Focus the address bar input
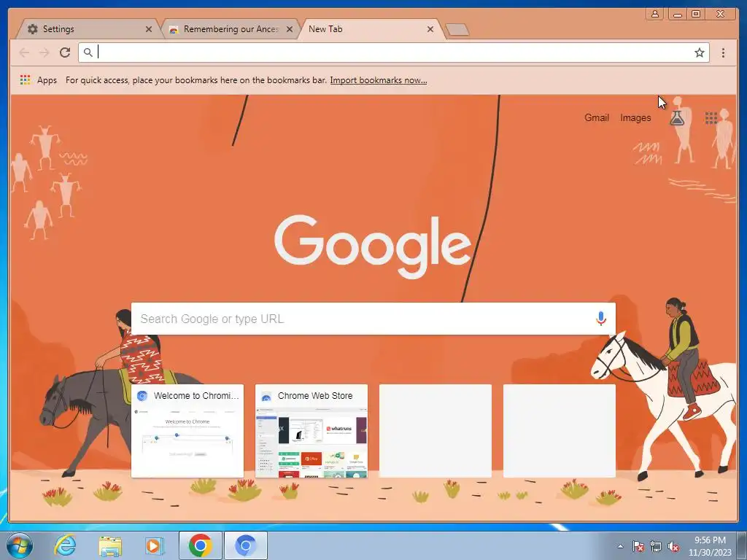Screen dimensions: 747x560 [393, 52]
